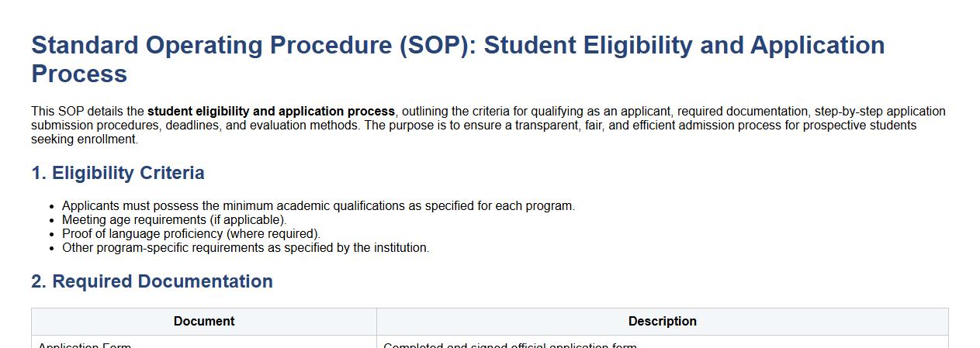Click the word "institution" in the last bullet
This screenshot has height=348, width=980.
click(x=400, y=248)
